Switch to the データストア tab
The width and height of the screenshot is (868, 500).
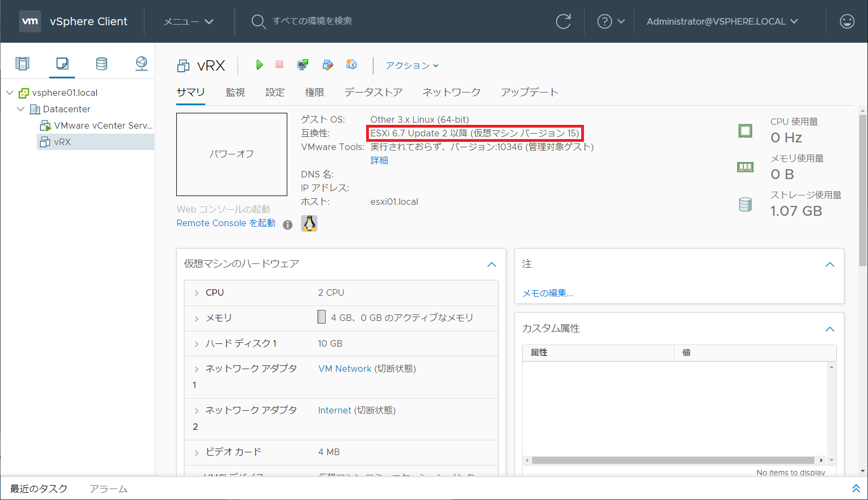373,92
